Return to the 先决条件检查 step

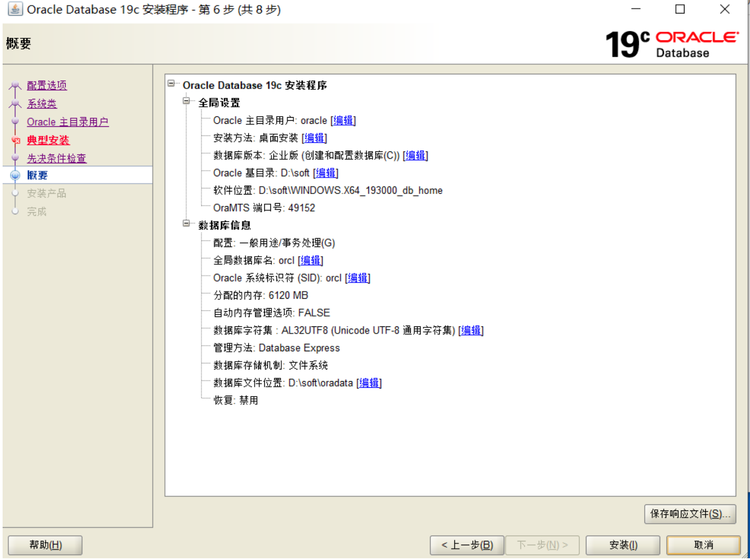point(57,158)
